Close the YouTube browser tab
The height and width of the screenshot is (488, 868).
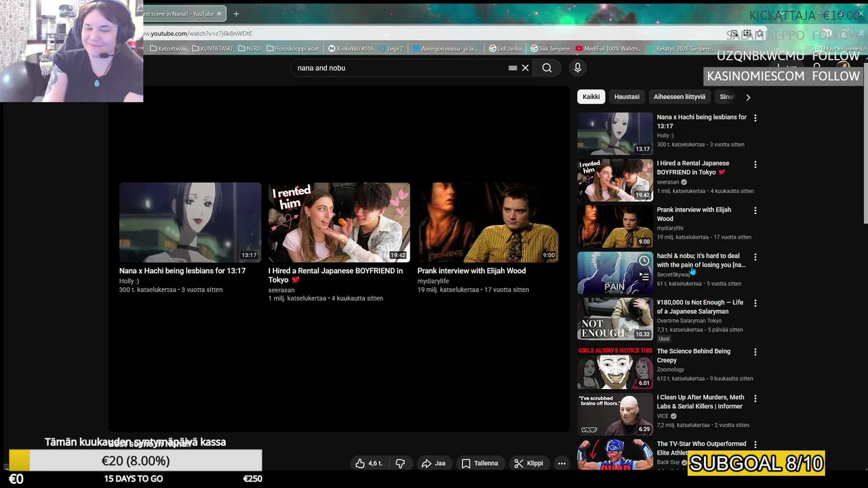tap(219, 14)
